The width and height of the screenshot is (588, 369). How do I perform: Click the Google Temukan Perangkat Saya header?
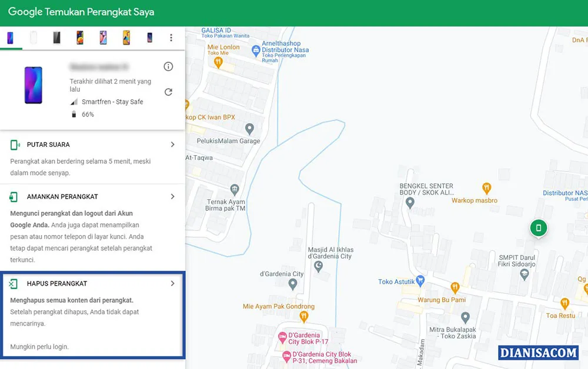pyautogui.click(x=81, y=12)
